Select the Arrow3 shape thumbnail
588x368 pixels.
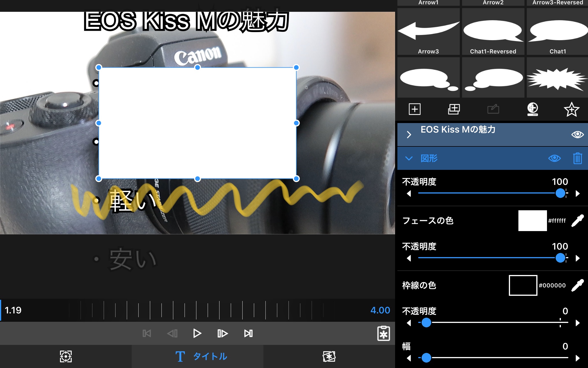[x=428, y=31]
